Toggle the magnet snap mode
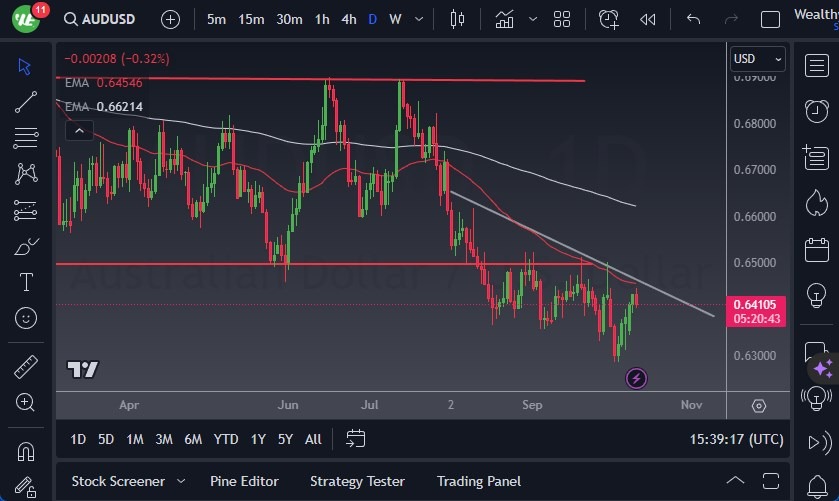 click(26, 450)
